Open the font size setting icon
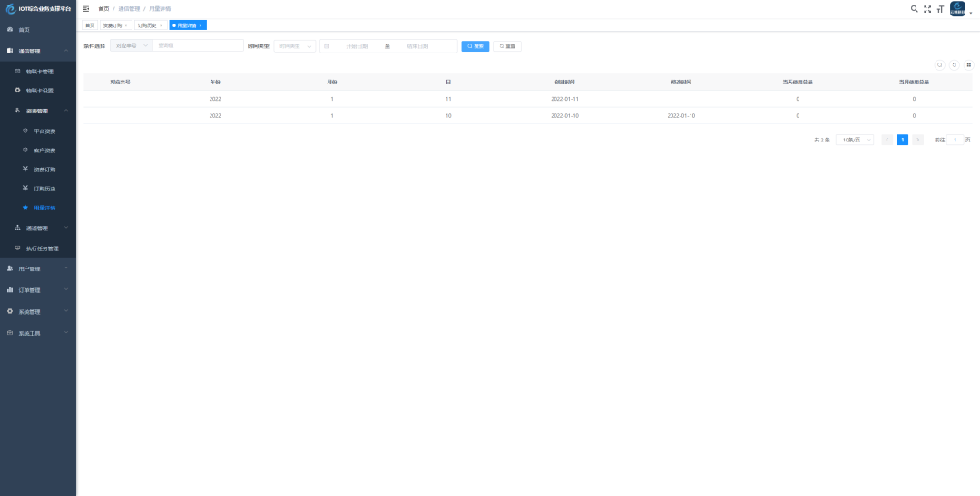 click(x=940, y=9)
